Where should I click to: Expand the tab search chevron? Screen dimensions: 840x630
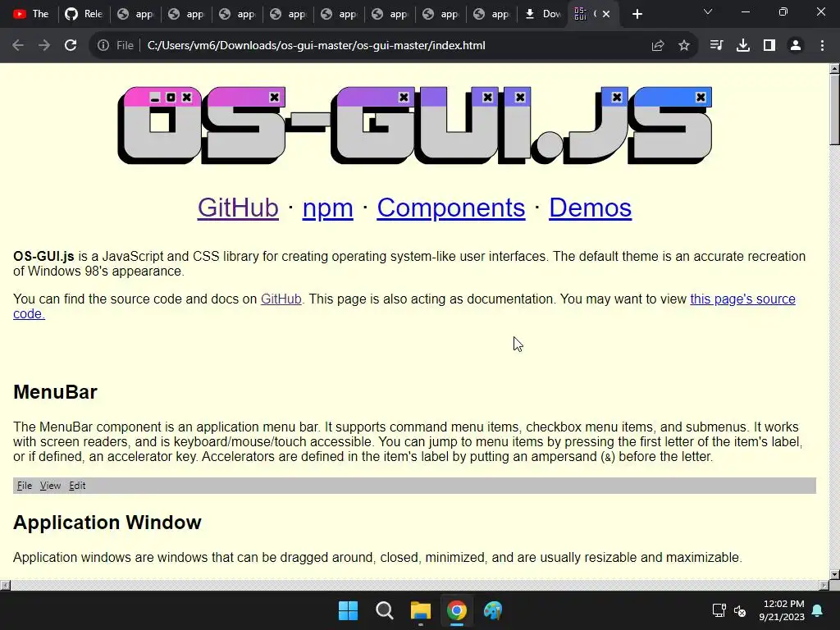click(708, 11)
